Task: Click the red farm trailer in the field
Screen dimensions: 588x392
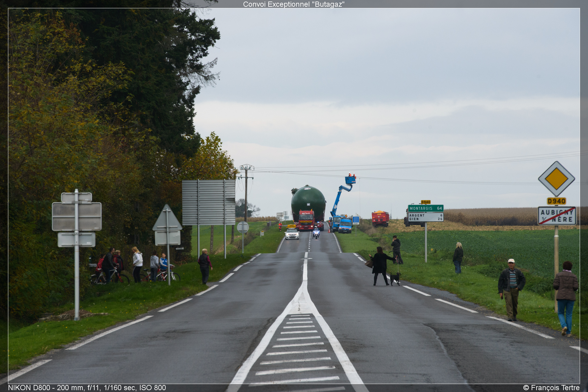Action: point(380,219)
